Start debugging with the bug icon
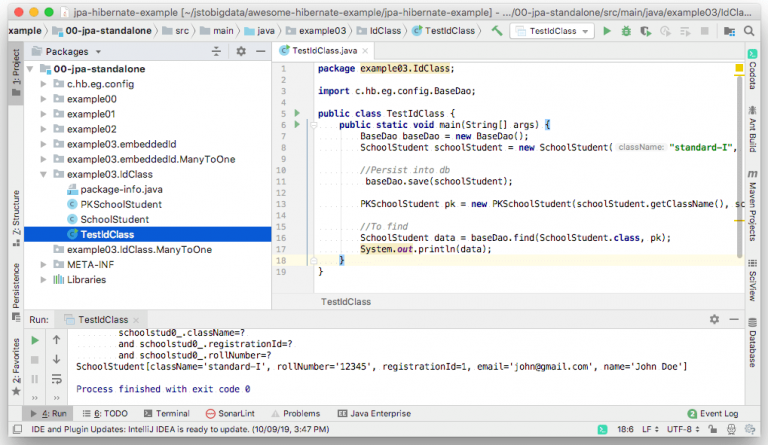 [626, 31]
